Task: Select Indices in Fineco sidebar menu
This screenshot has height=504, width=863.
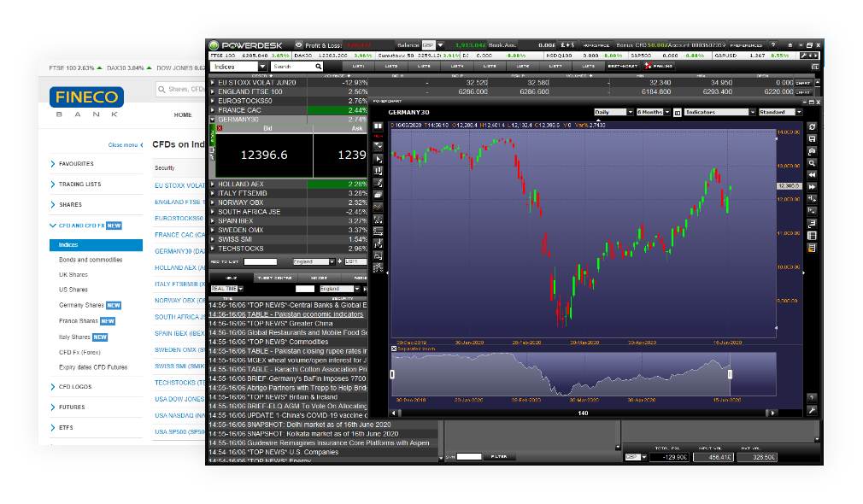Action: (x=96, y=245)
